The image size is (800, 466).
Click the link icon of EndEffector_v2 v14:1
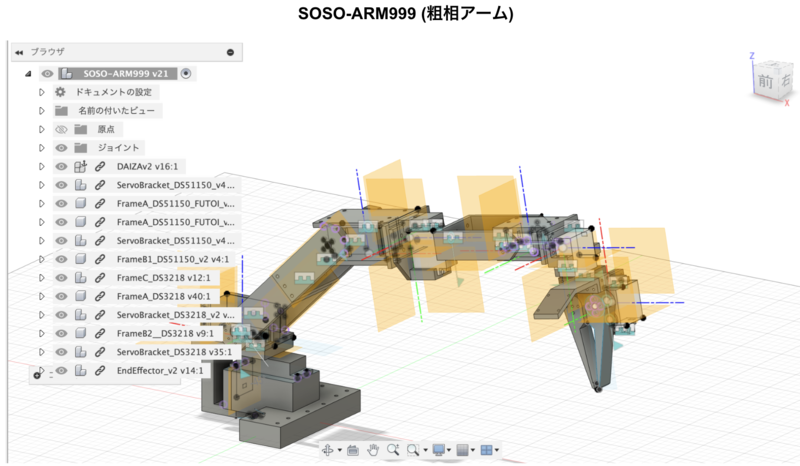pos(100,371)
